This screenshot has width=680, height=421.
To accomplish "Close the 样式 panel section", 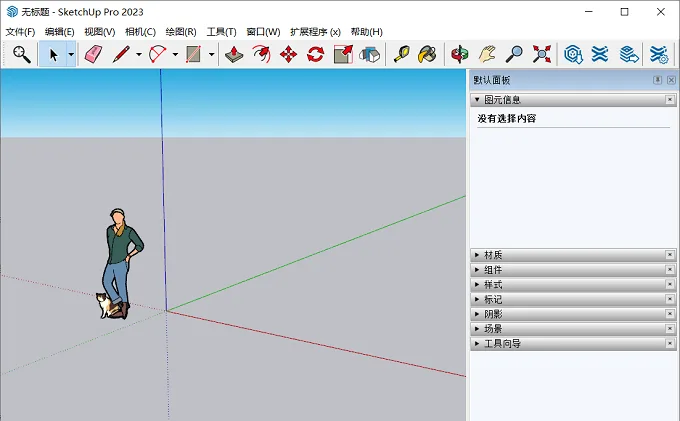I will (x=670, y=284).
